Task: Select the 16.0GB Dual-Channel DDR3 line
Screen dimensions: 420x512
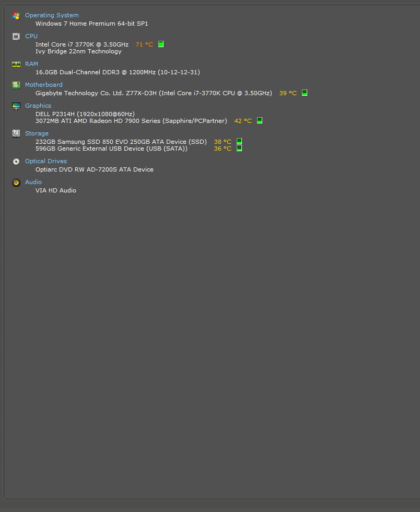Action: [118, 73]
